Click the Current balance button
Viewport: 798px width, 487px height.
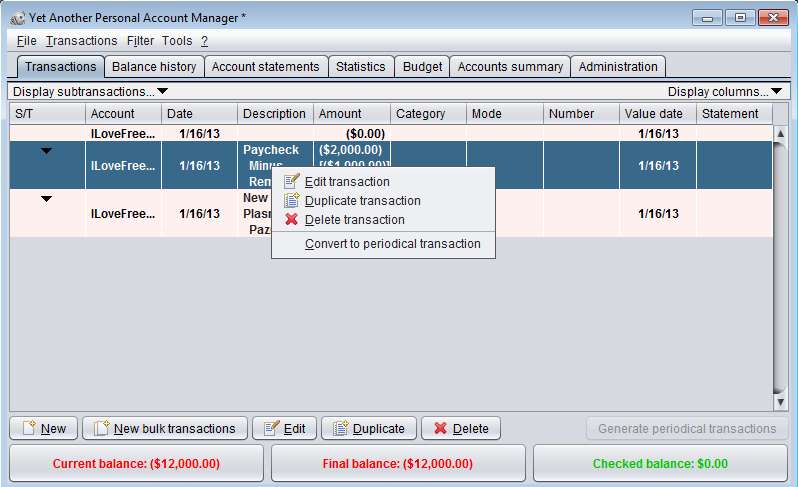pos(136,464)
